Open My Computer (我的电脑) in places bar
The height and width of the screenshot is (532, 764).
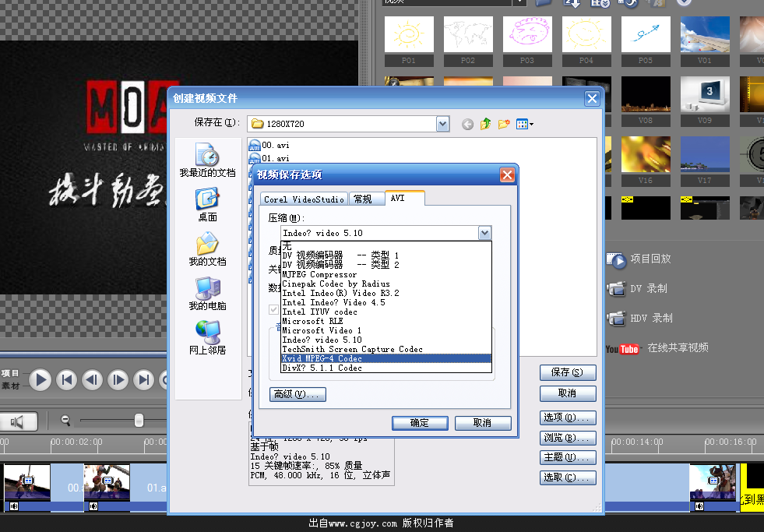point(208,294)
